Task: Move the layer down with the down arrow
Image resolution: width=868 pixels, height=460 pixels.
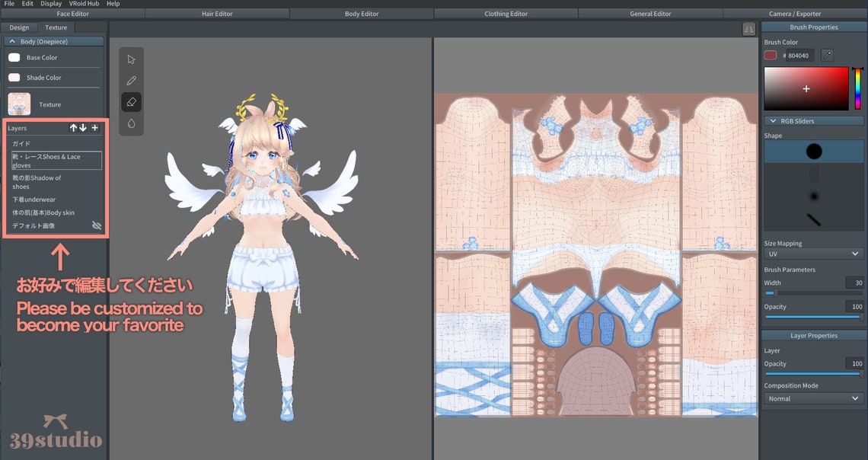Action: 83,128
